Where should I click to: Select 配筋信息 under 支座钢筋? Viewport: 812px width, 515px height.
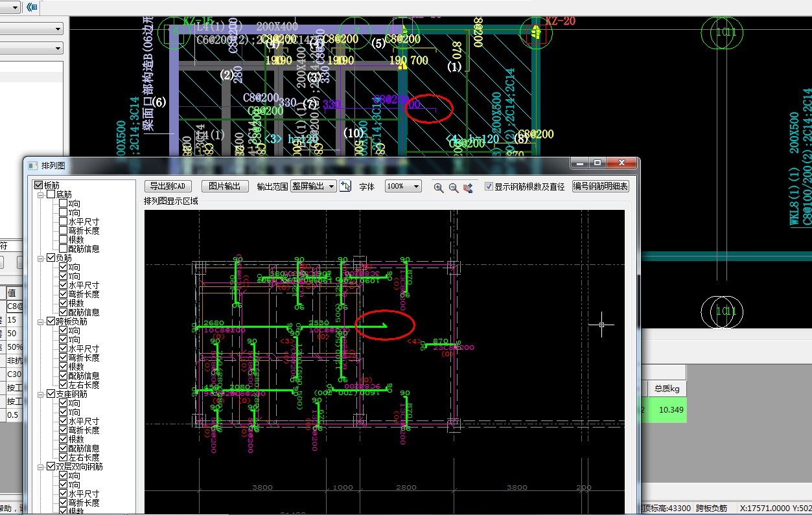(x=84, y=448)
